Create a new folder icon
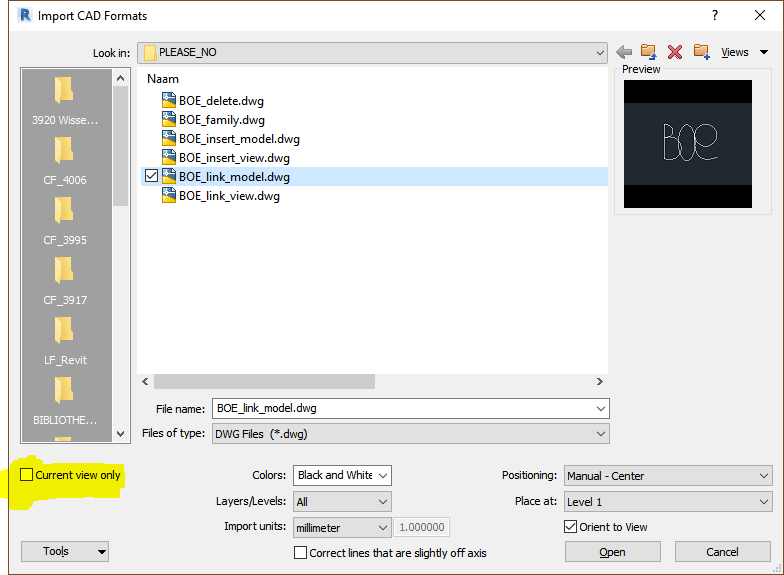 pyautogui.click(x=702, y=52)
